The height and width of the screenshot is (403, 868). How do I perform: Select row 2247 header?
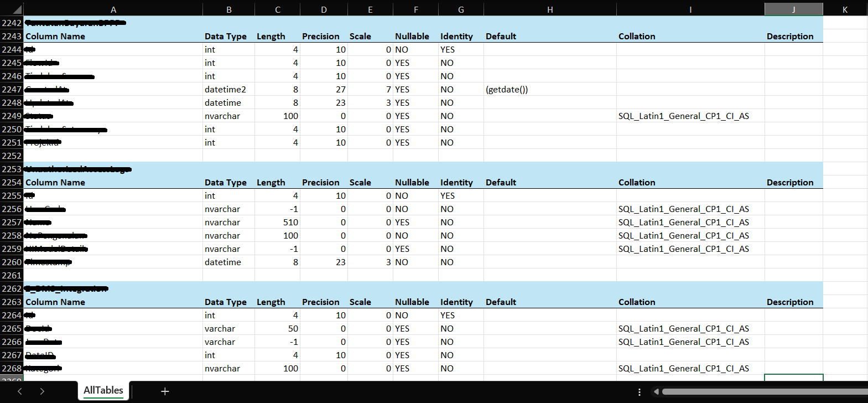[x=12, y=89]
